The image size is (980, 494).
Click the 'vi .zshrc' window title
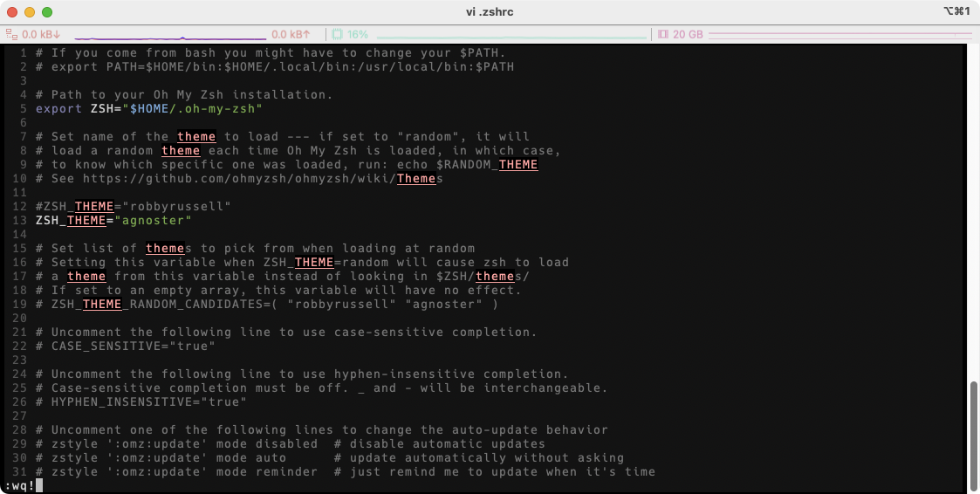pos(490,12)
